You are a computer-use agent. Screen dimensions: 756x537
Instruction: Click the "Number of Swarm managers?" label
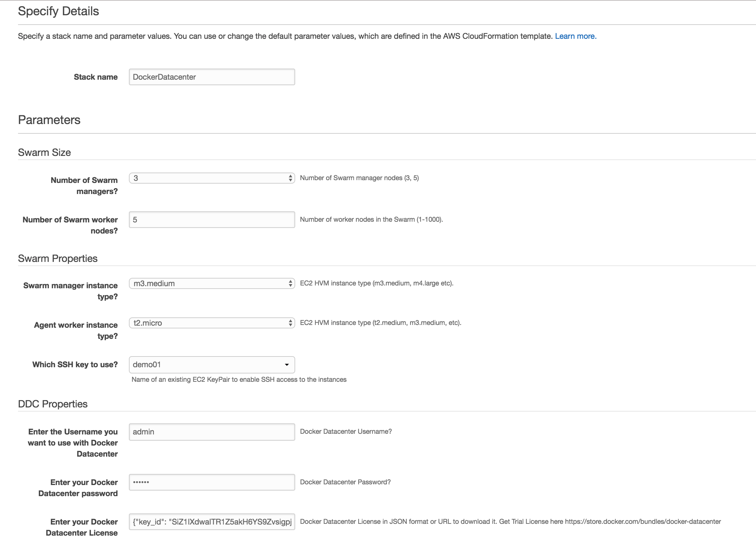pyautogui.click(x=84, y=186)
